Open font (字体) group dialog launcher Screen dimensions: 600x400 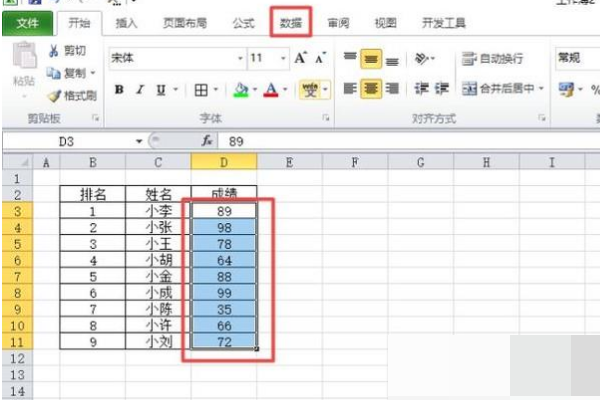(x=326, y=118)
